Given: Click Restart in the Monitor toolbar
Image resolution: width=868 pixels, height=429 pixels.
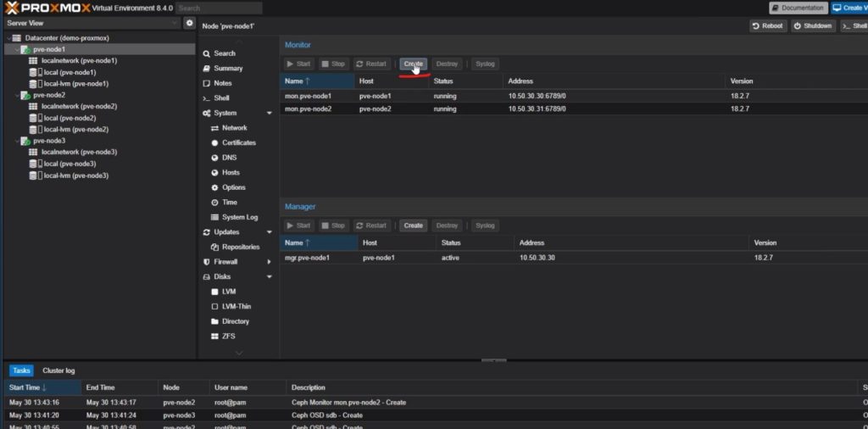Looking at the screenshot, I should pyautogui.click(x=371, y=64).
